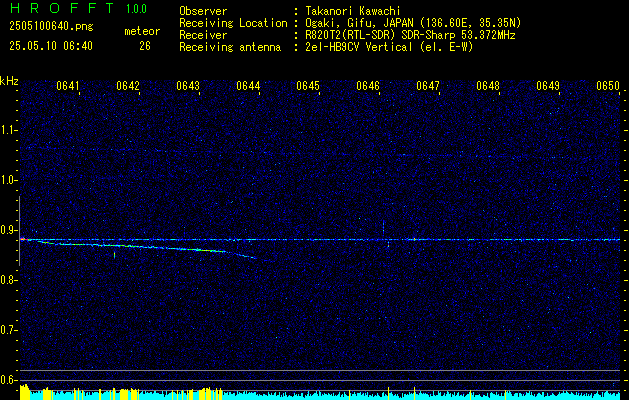The height and width of the screenshot is (400, 629).
Task: Click the red signal peak at spectrogram start
Action: point(23,239)
